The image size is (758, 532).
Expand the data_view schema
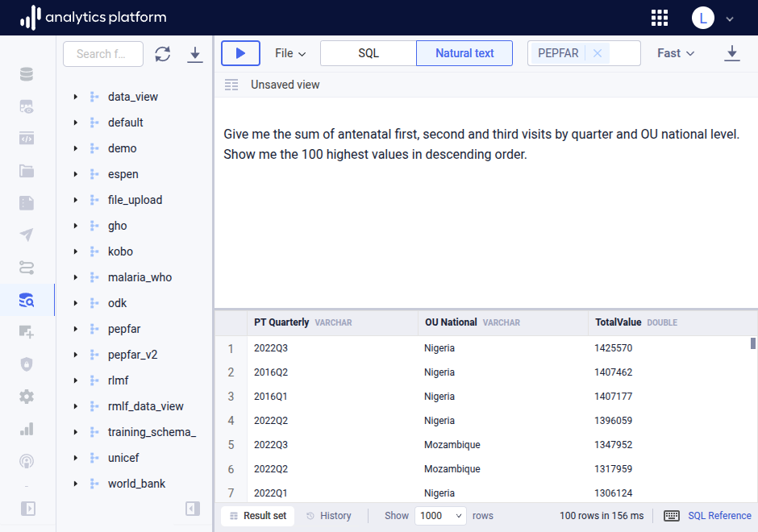[x=76, y=97]
